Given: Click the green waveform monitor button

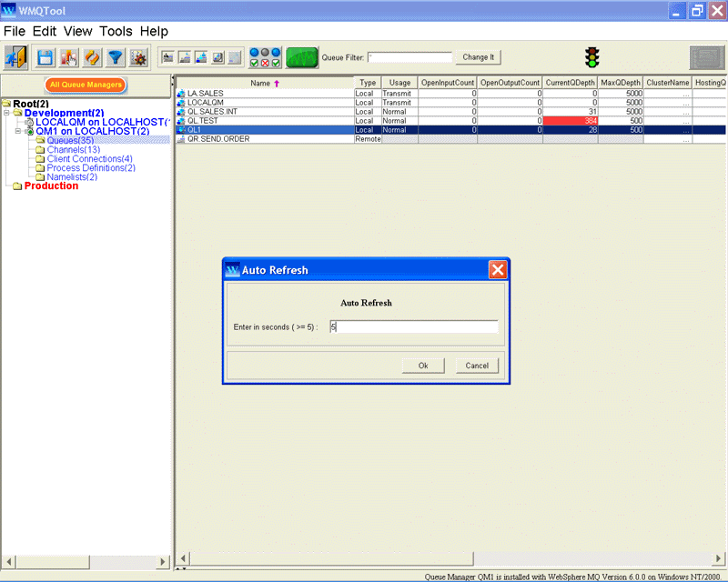Looking at the screenshot, I should (x=302, y=57).
